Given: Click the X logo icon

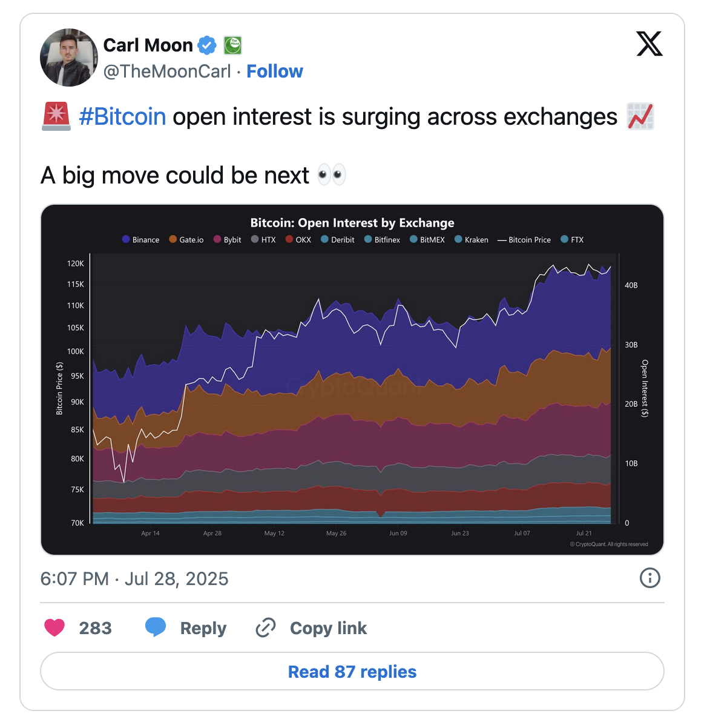Looking at the screenshot, I should click(649, 44).
